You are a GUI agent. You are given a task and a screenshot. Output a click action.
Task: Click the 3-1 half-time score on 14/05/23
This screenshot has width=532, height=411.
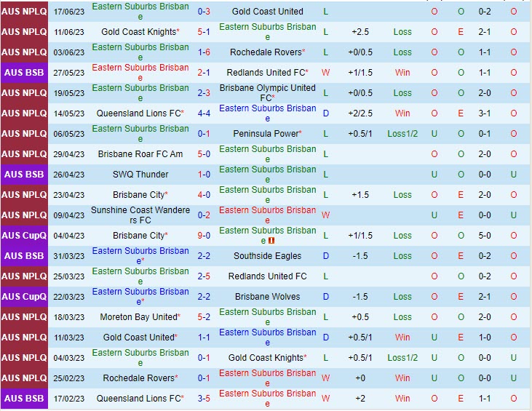(x=485, y=113)
